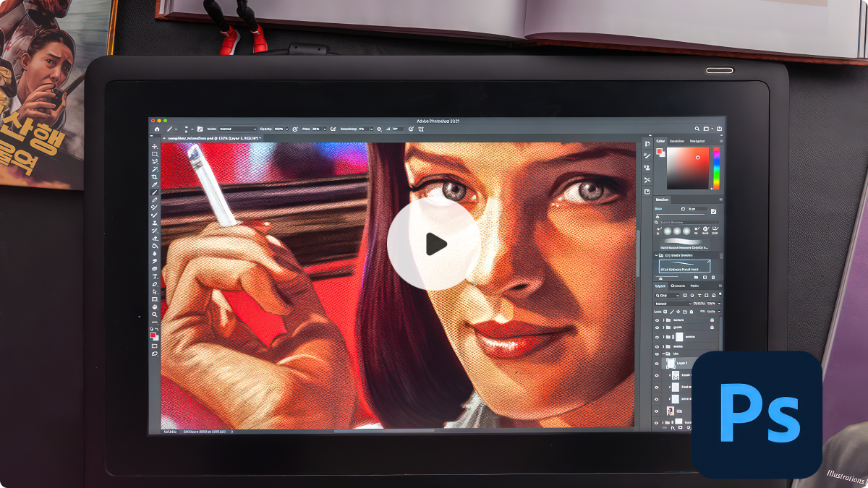Toggle airbrush build-up next to Flow
Viewport: 868px width, 488px height.
(333, 129)
